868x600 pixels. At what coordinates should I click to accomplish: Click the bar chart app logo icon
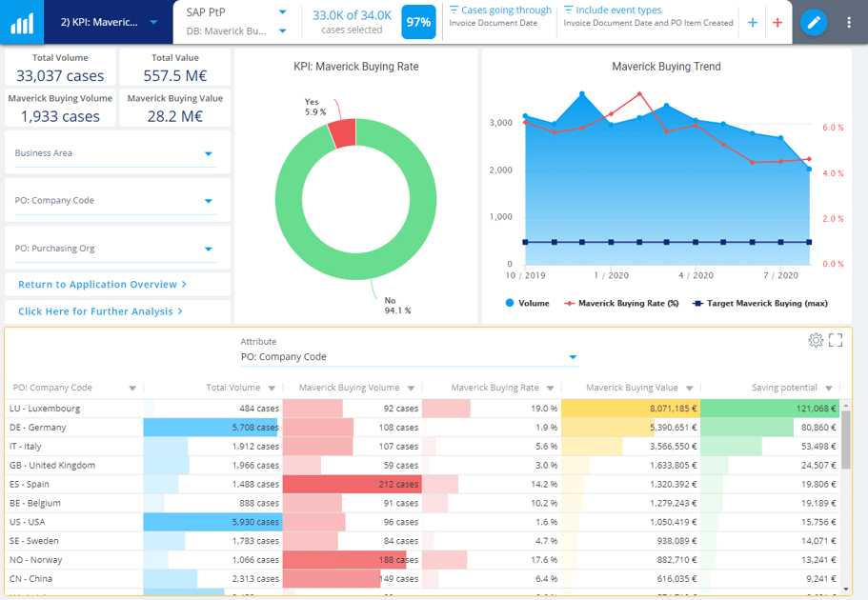click(x=22, y=22)
